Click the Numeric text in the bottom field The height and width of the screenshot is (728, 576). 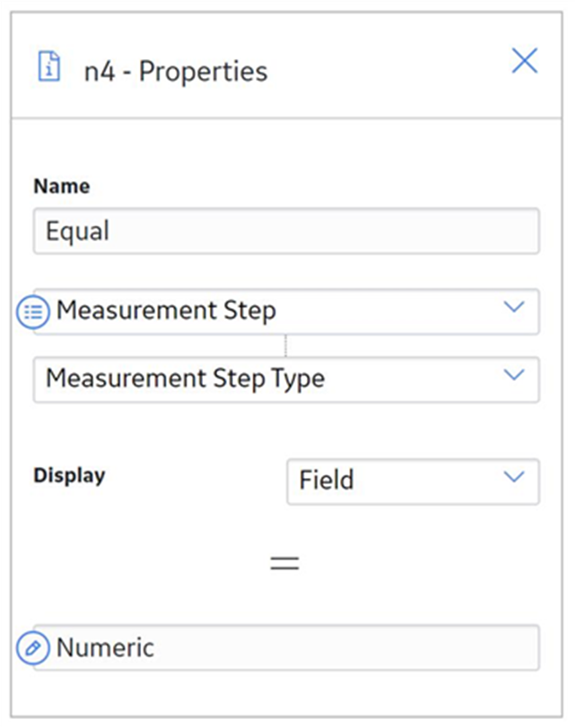click(105, 647)
